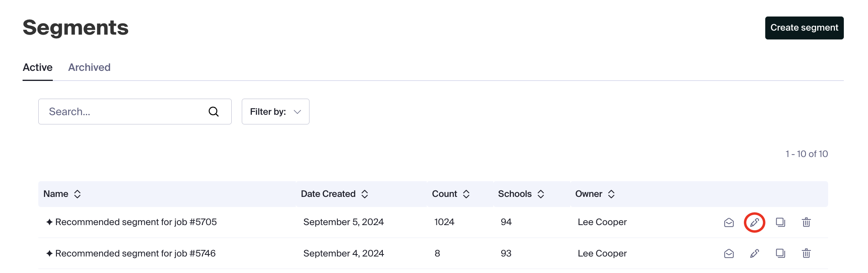
Task: Click the email icon for job #5746 segment
Action: (729, 253)
